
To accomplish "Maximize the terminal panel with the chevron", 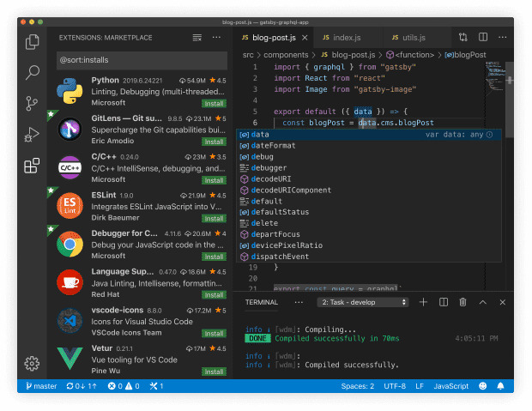I will pos(484,302).
